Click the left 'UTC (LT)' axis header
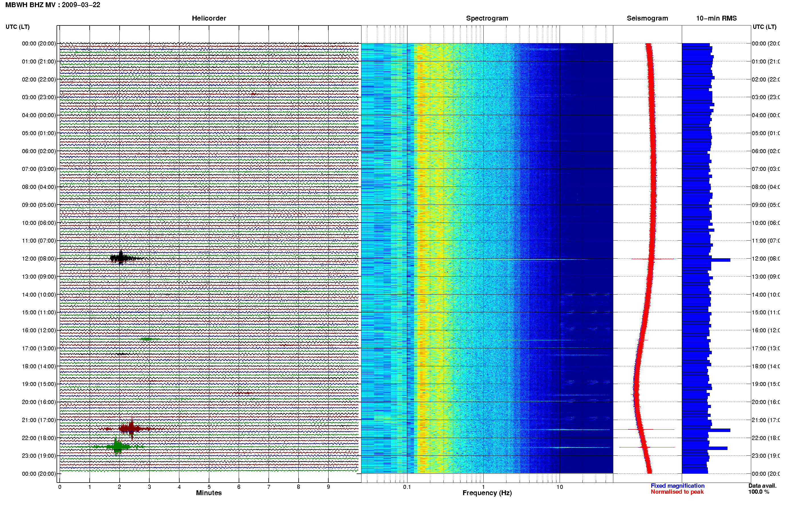This screenshot has width=812, height=508. [x=17, y=27]
